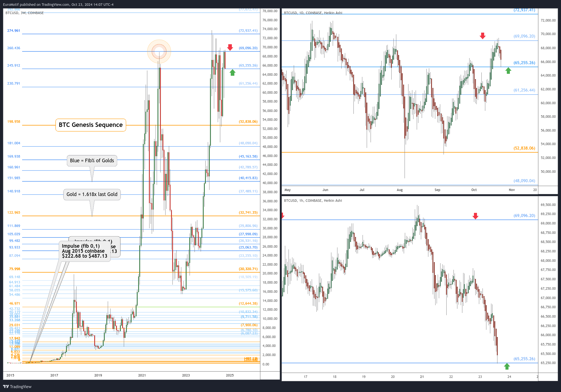561x392 pixels.
Task: Click the red arrow beside 69,096.20 on the 1h chart
Action: point(475,216)
